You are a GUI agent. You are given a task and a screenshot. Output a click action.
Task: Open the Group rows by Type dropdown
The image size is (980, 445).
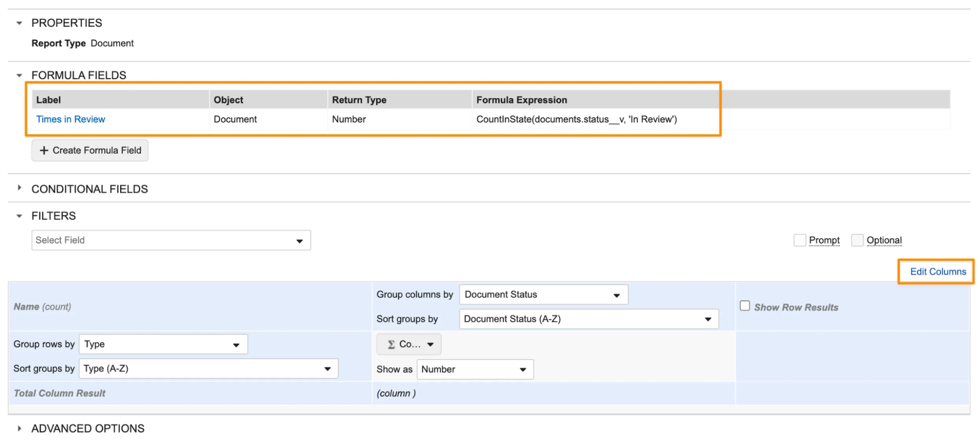pos(163,344)
